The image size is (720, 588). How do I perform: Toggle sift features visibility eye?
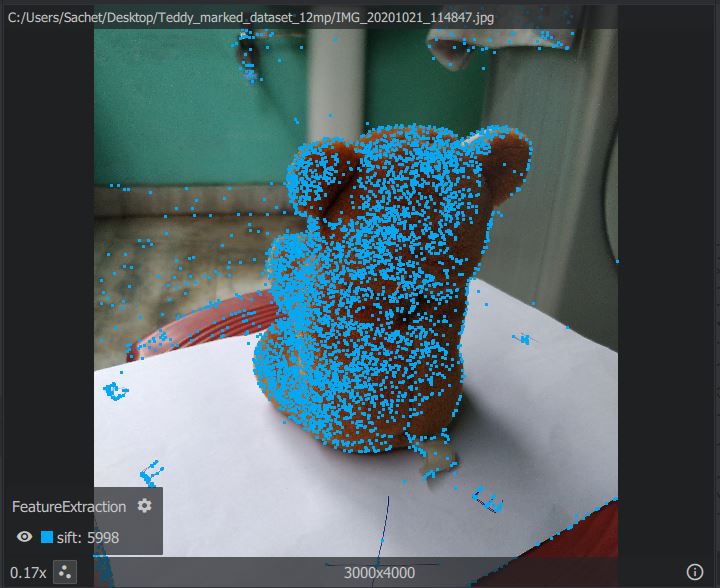(24, 537)
